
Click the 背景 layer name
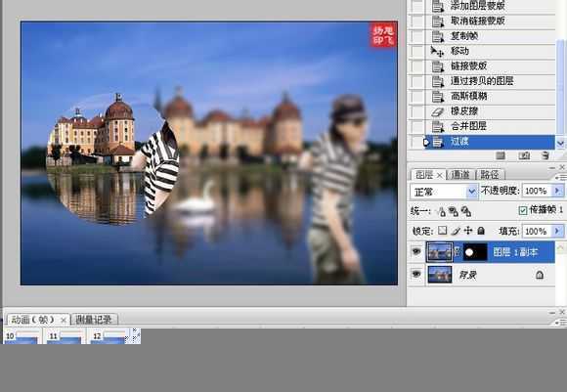[x=467, y=276]
